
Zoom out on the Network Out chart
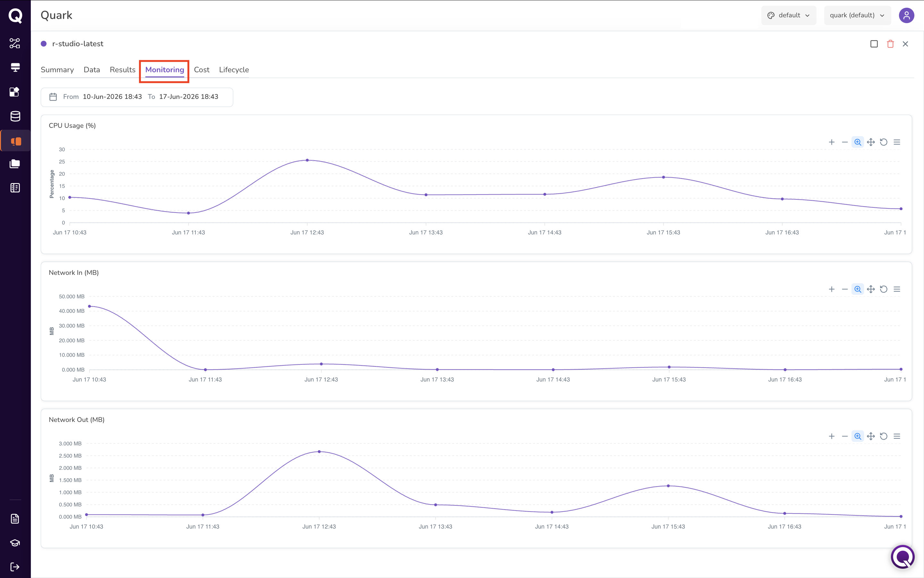[x=844, y=436]
